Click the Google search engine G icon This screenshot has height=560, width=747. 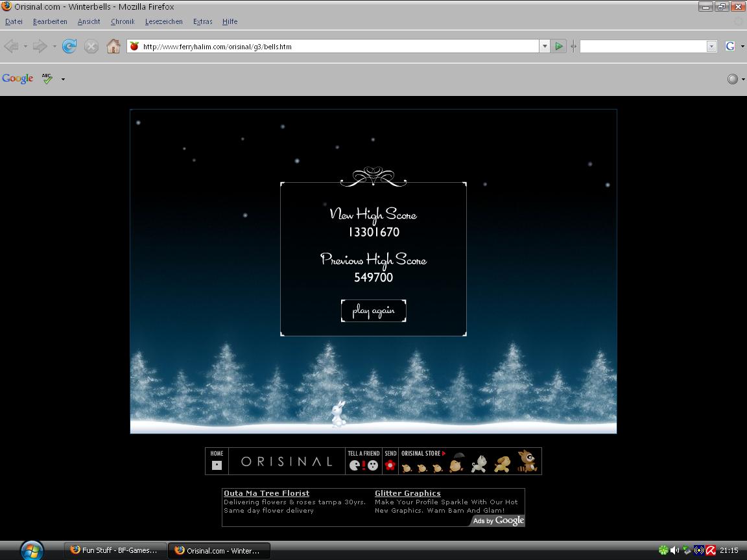tap(729, 46)
